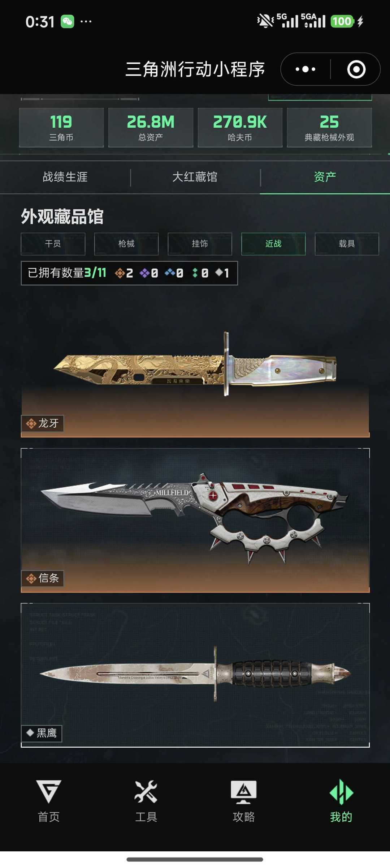Image resolution: width=390 pixels, height=868 pixels.
Task: Filter by 枪械 category
Action: [x=126, y=244]
